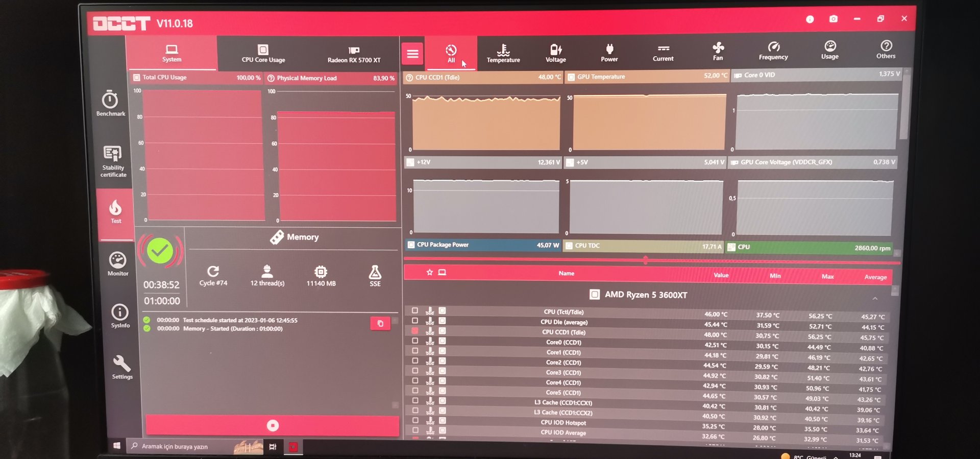The width and height of the screenshot is (980, 459).
Task: Collapse the AMD Ryzen 5 3600XT group
Action: [x=875, y=298]
